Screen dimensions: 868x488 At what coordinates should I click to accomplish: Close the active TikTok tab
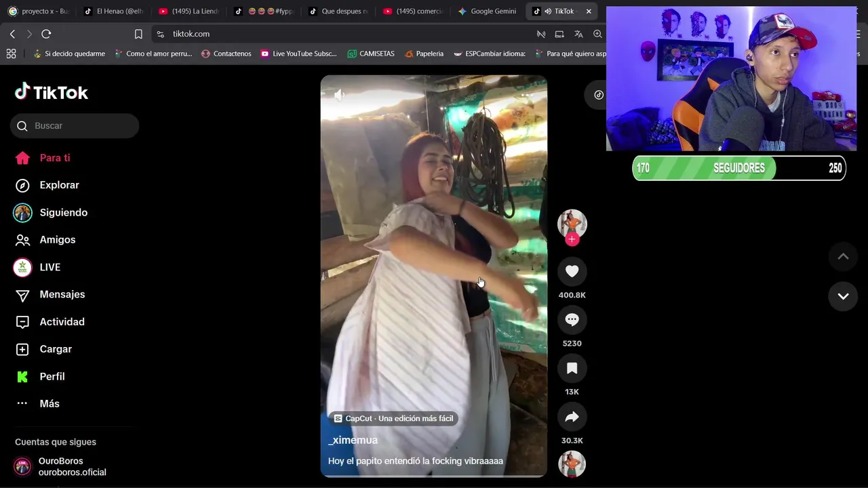pos(589,12)
